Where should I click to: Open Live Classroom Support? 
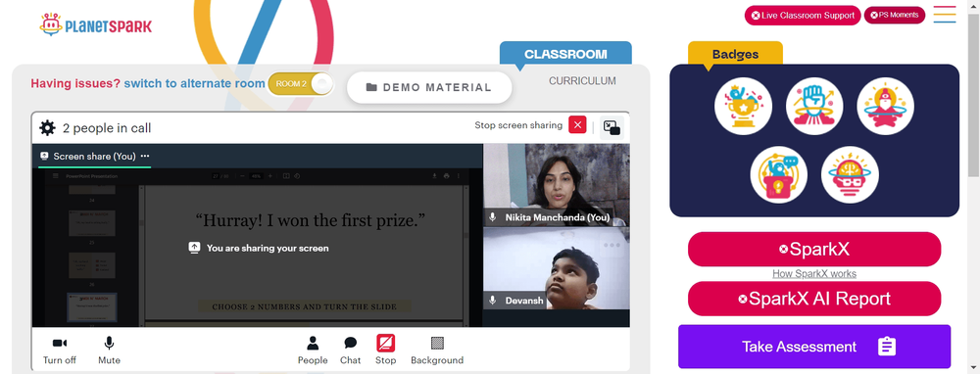click(803, 16)
